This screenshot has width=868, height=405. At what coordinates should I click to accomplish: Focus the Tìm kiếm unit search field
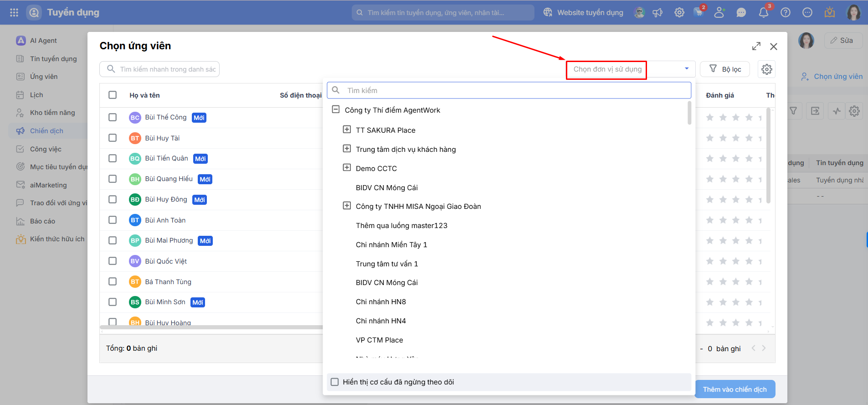509,90
